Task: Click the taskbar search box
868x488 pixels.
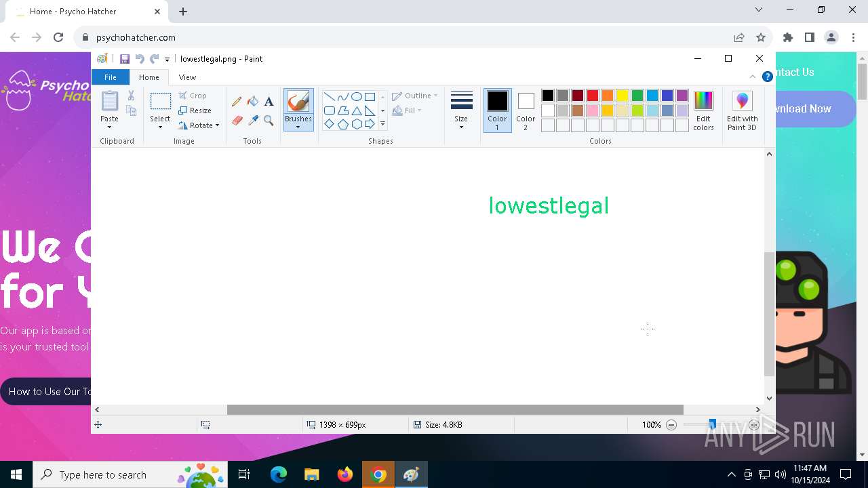Action: pos(130,474)
